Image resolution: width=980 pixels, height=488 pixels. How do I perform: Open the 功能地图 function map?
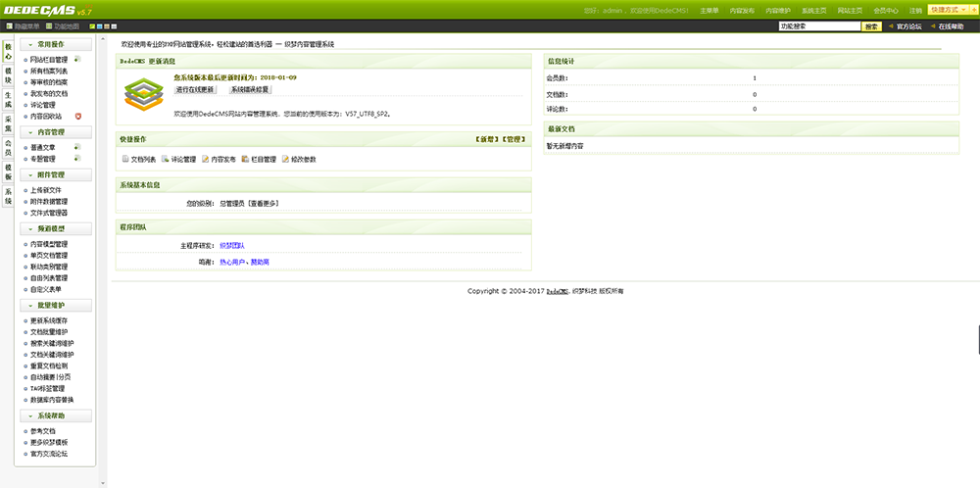pyautogui.click(x=62, y=26)
